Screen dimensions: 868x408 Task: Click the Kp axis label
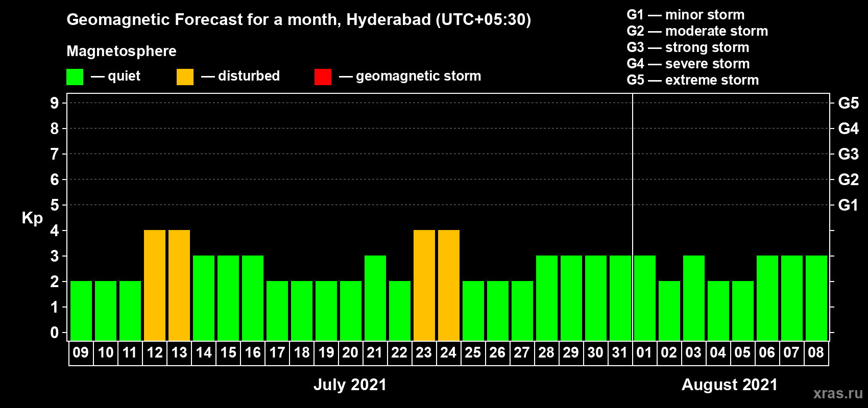coord(32,218)
